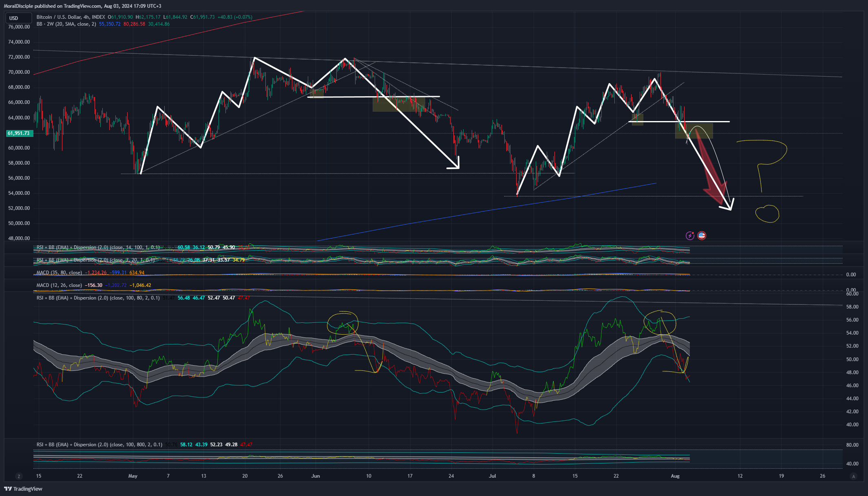
Task: Click the US flag economic event icon
Action: (x=702, y=236)
